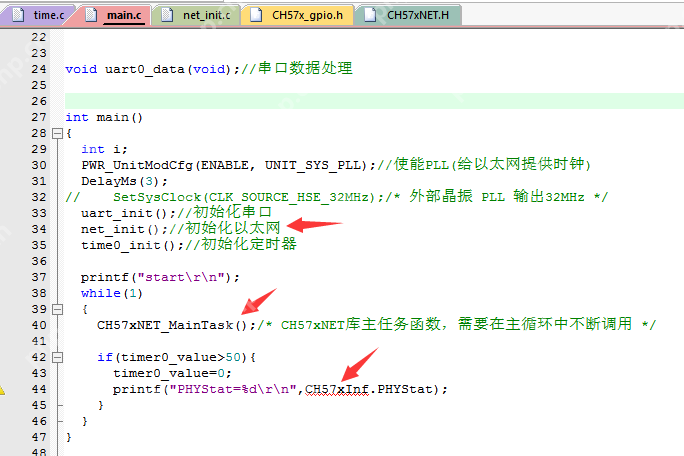
Task: Select the main.c tab
Action: [x=114, y=15]
